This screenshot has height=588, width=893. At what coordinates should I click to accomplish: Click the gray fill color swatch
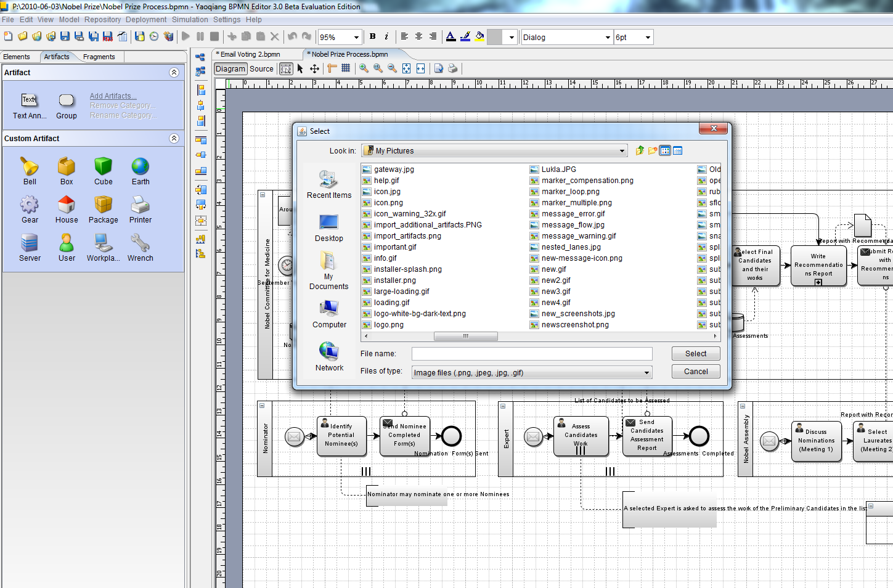click(494, 37)
